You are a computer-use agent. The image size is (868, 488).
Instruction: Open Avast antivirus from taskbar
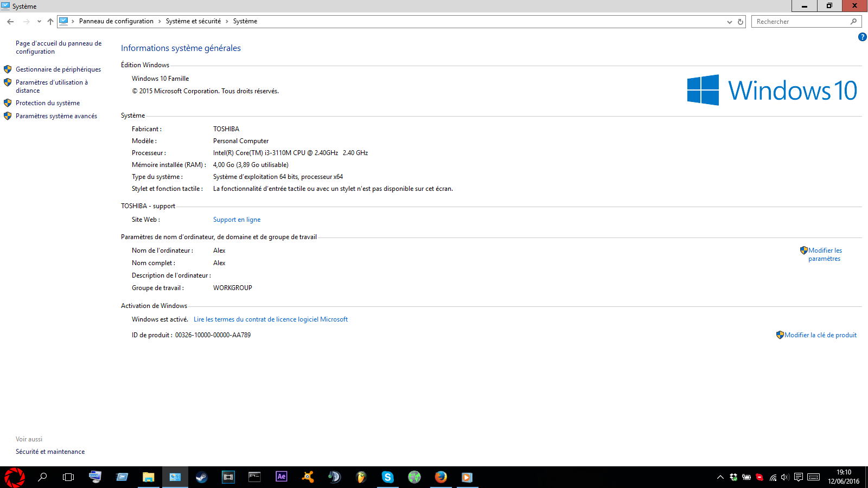tap(308, 477)
